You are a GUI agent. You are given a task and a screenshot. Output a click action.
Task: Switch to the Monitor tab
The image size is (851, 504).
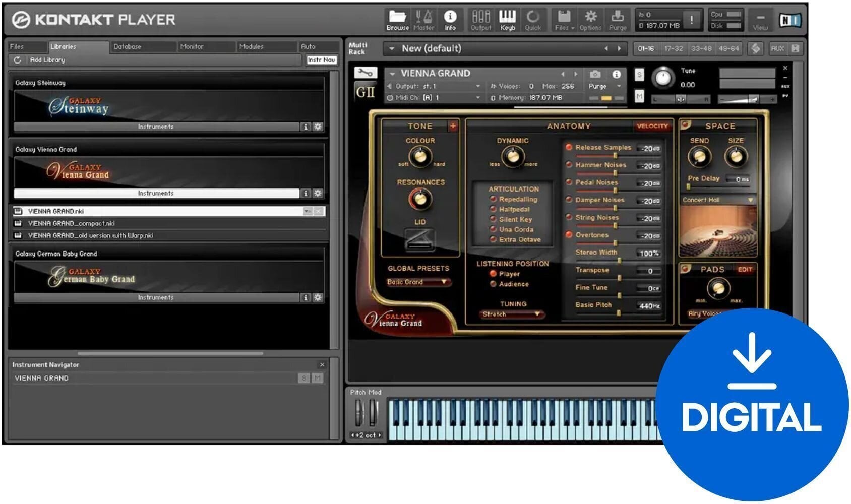[192, 46]
